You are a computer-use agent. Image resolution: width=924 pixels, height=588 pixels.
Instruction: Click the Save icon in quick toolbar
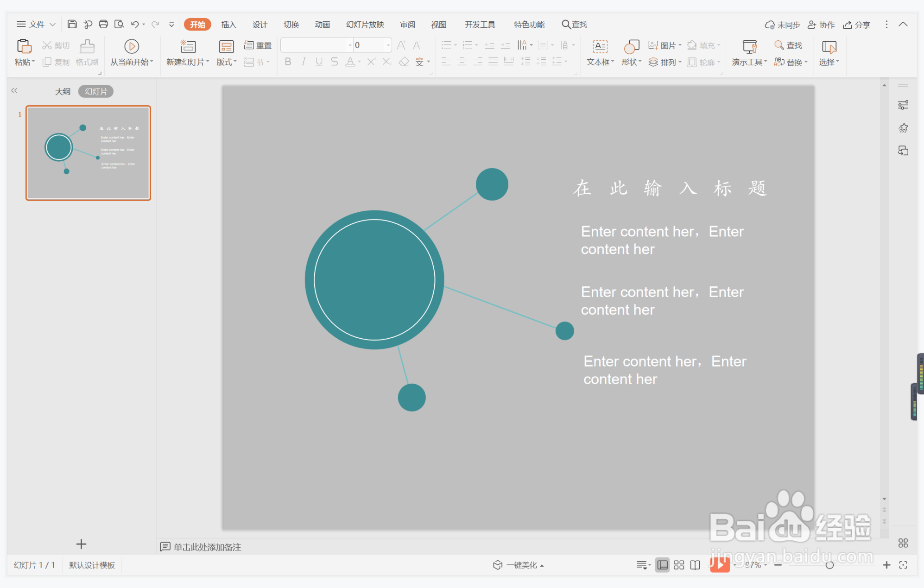tap(72, 24)
